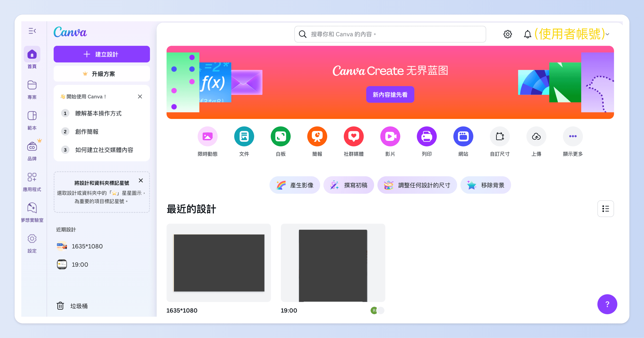Go to 首頁 home in sidebar
The height and width of the screenshot is (338, 644).
click(32, 58)
